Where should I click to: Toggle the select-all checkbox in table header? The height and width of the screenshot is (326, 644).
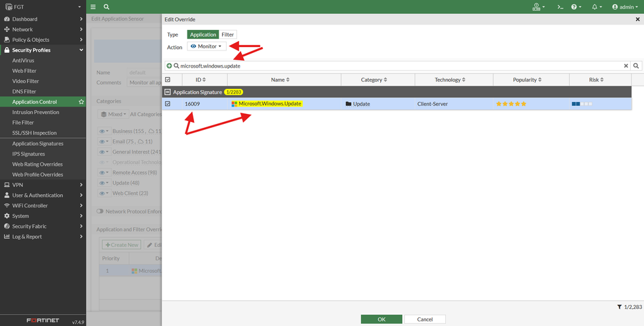(x=168, y=80)
